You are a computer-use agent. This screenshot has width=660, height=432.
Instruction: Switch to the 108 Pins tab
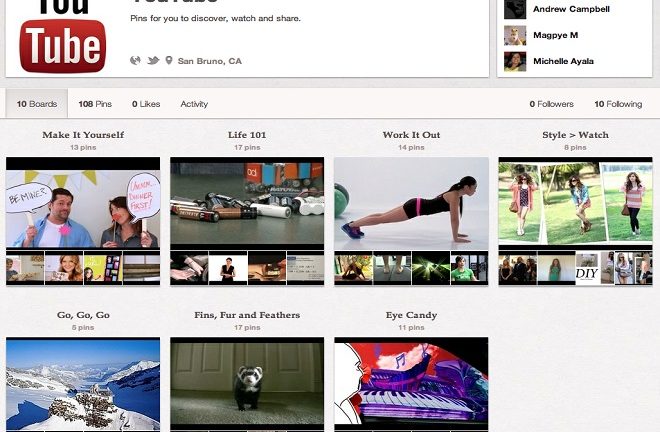95,104
